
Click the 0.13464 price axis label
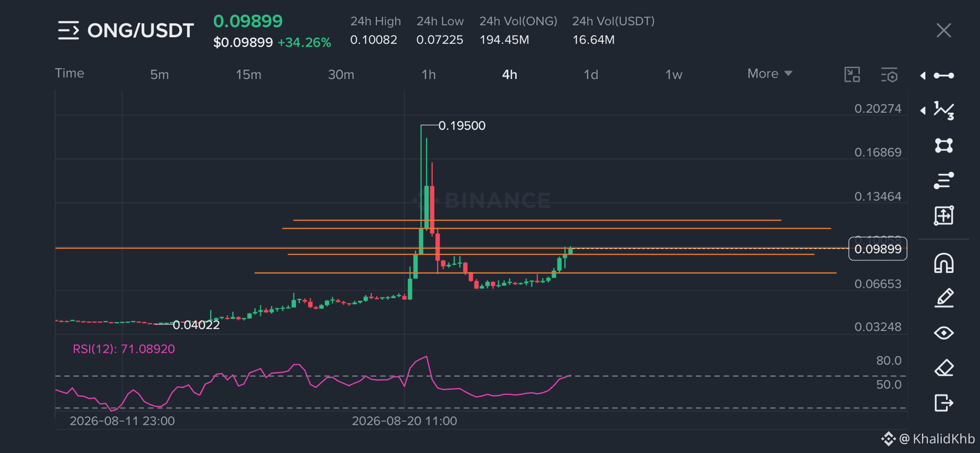click(878, 196)
